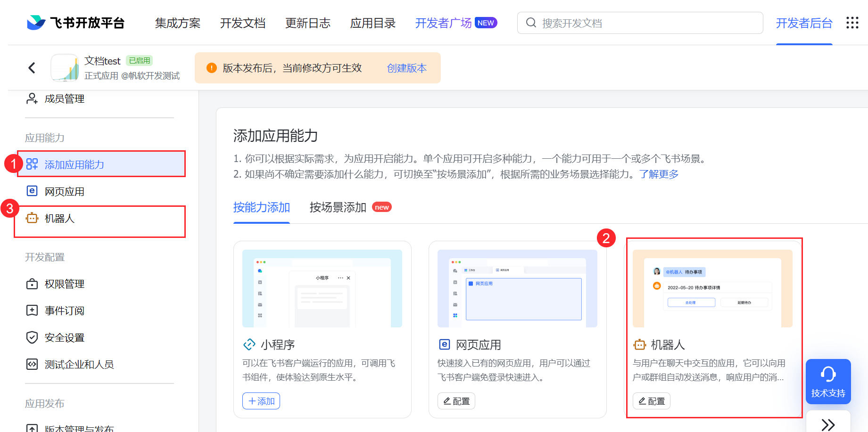Open 事件订阅 via its plus-box icon

pos(32,310)
